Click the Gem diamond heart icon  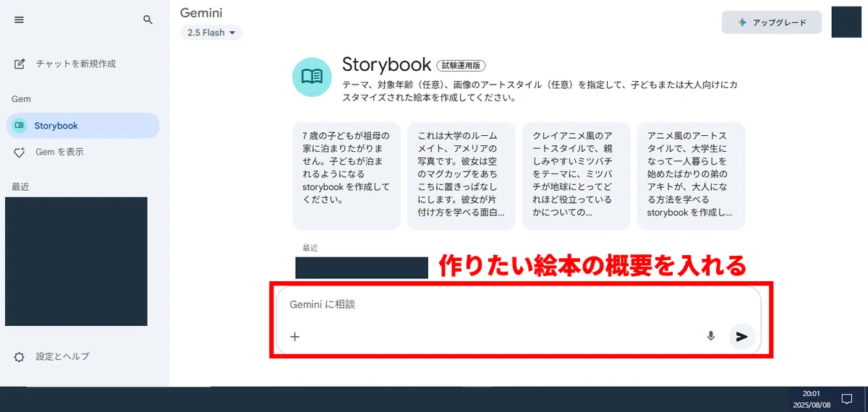20,153
